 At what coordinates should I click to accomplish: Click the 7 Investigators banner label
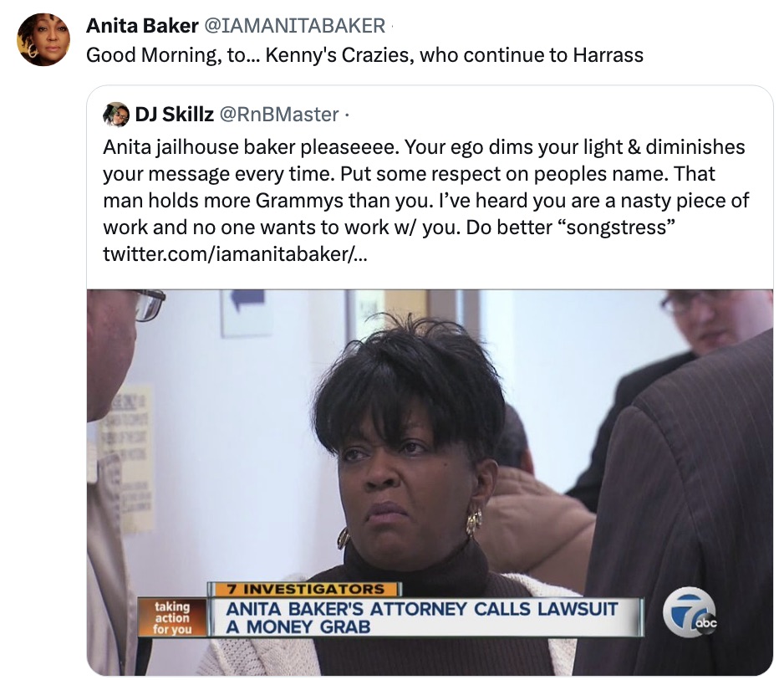(305, 589)
